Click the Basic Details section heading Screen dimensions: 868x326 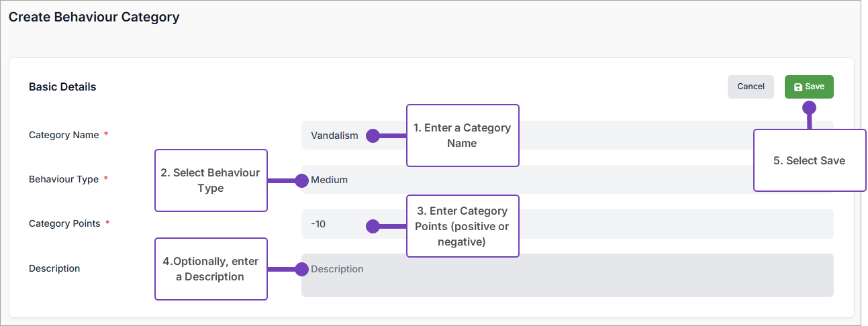(x=62, y=87)
